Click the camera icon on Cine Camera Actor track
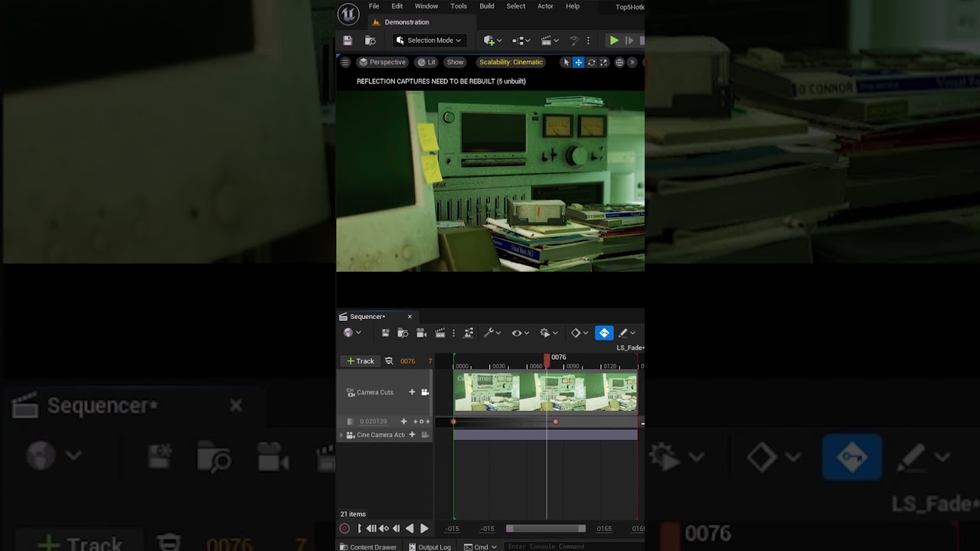Viewport: 980px width, 551px height. [x=425, y=435]
